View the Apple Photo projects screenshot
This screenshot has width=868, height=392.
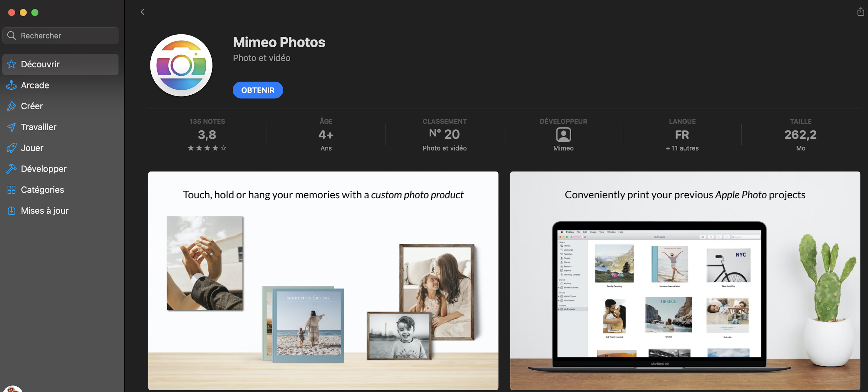685,280
